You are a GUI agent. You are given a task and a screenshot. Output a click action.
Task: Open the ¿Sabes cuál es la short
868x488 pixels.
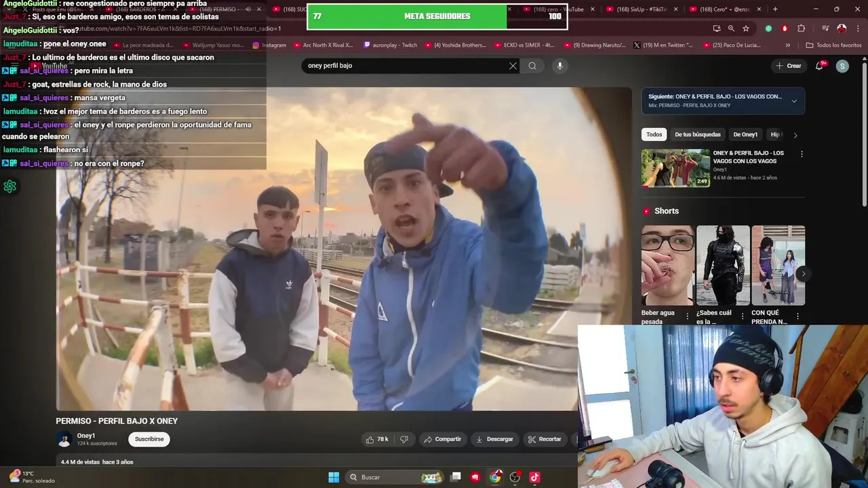(x=723, y=266)
